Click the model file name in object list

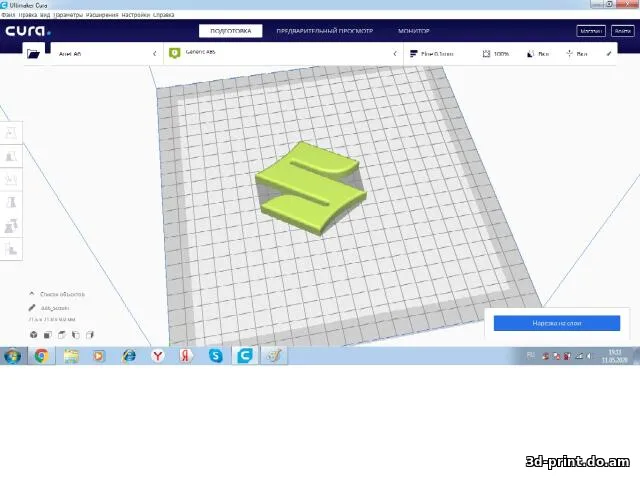click(x=55, y=308)
